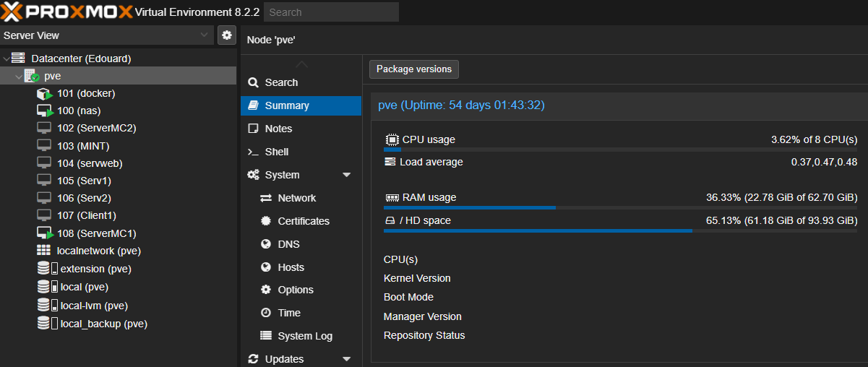This screenshot has width=868, height=367.
Task: Click the top Search input field
Action: [x=331, y=12]
